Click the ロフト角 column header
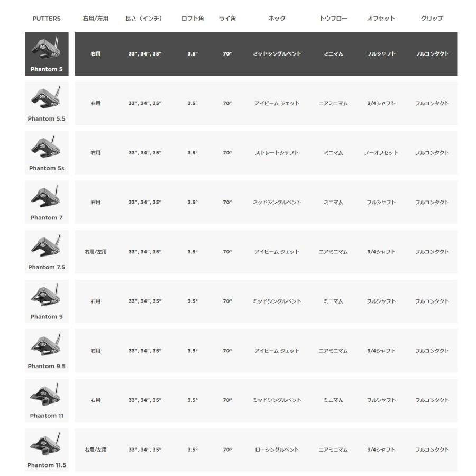 click(193, 19)
